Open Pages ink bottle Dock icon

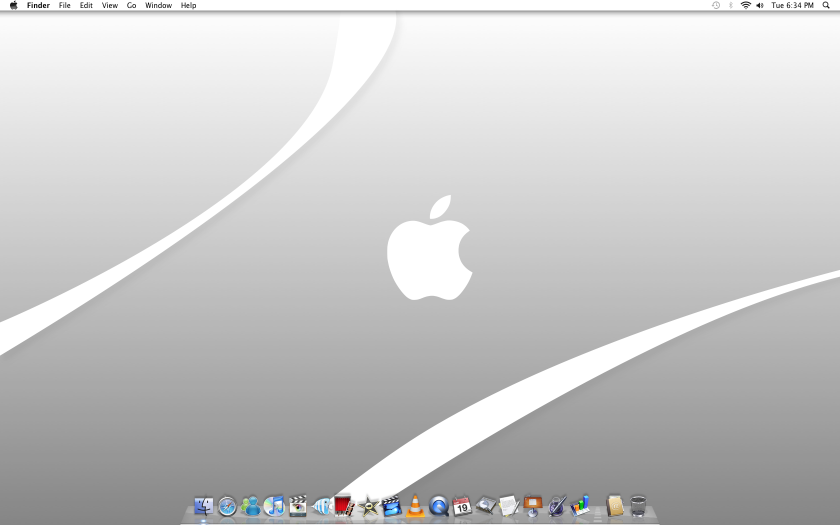coord(556,506)
